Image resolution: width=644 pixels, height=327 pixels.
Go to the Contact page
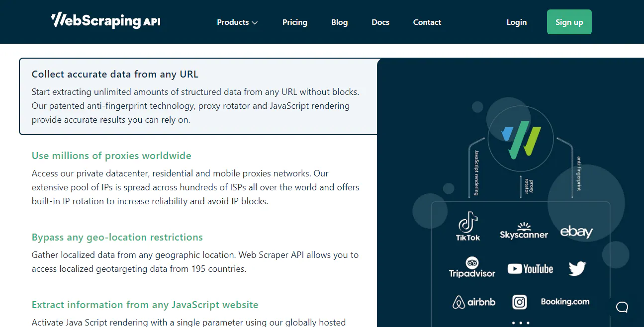tap(427, 22)
